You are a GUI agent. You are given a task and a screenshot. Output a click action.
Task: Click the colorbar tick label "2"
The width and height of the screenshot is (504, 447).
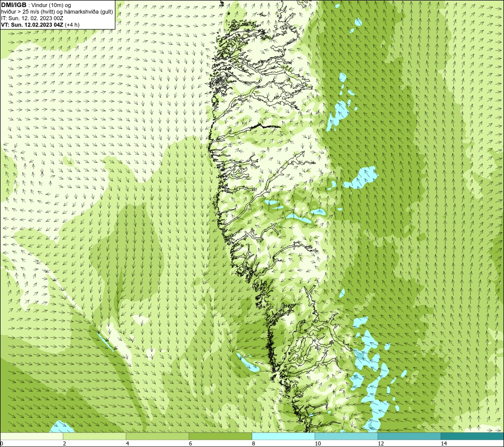point(65,443)
